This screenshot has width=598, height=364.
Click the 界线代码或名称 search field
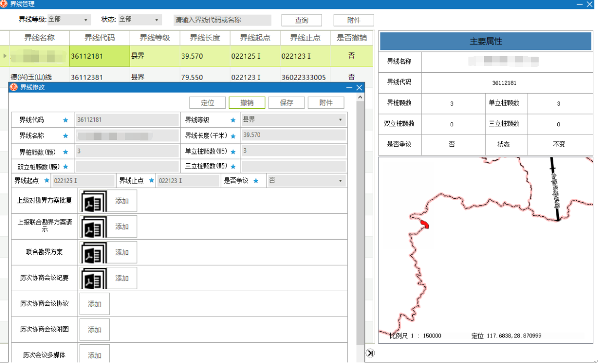click(222, 20)
